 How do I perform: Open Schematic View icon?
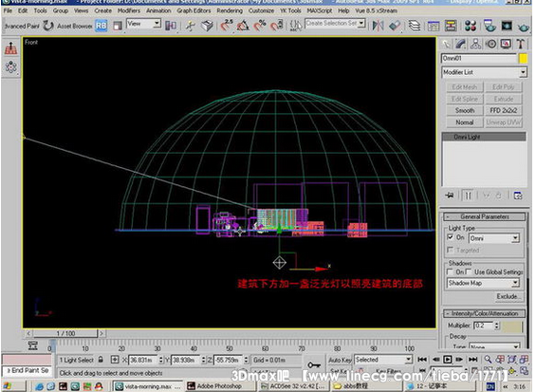[x=451, y=26]
